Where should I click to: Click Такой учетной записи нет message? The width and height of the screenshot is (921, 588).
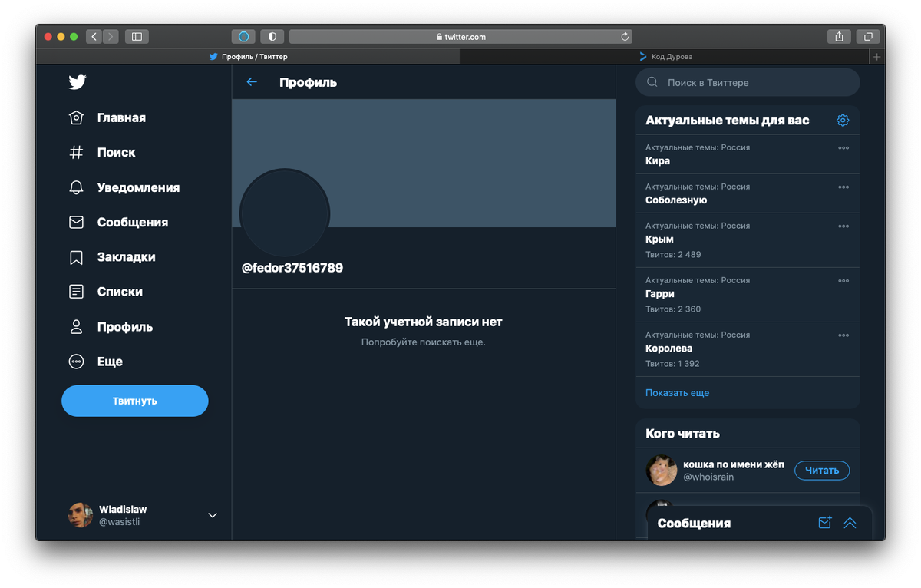pyautogui.click(x=424, y=322)
